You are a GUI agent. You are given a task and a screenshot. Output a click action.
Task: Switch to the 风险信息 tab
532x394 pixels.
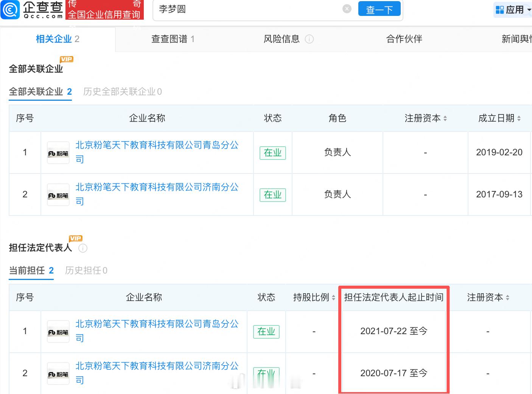(x=282, y=39)
